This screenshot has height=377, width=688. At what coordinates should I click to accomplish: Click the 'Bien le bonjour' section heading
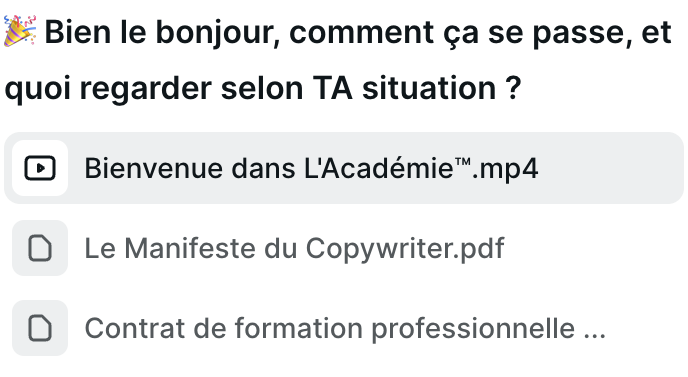[338, 59]
